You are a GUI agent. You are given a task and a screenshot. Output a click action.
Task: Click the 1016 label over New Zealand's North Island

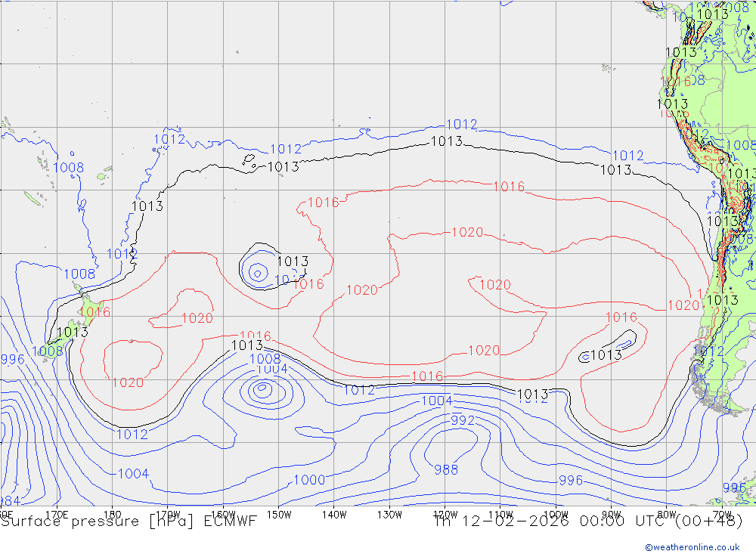95,312
